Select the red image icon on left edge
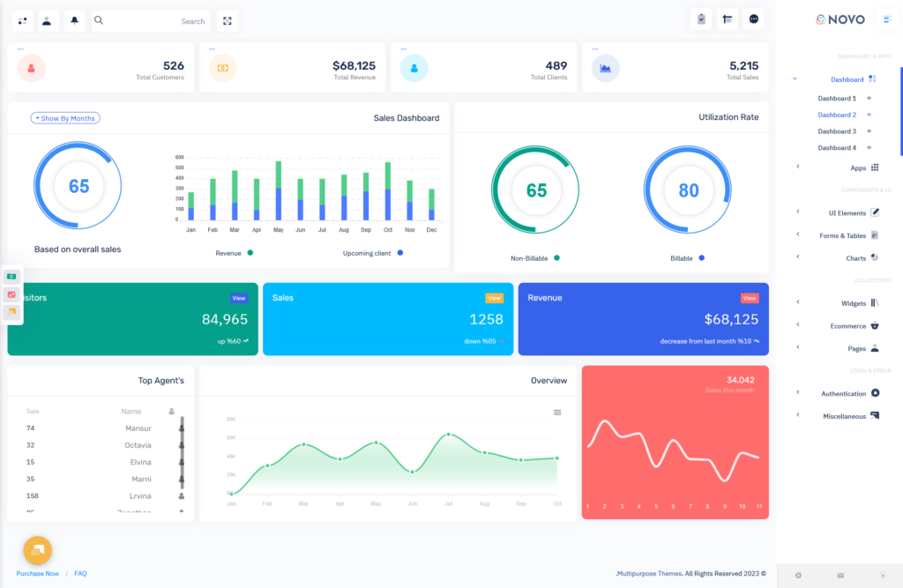The width and height of the screenshot is (903, 588). click(12, 295)
